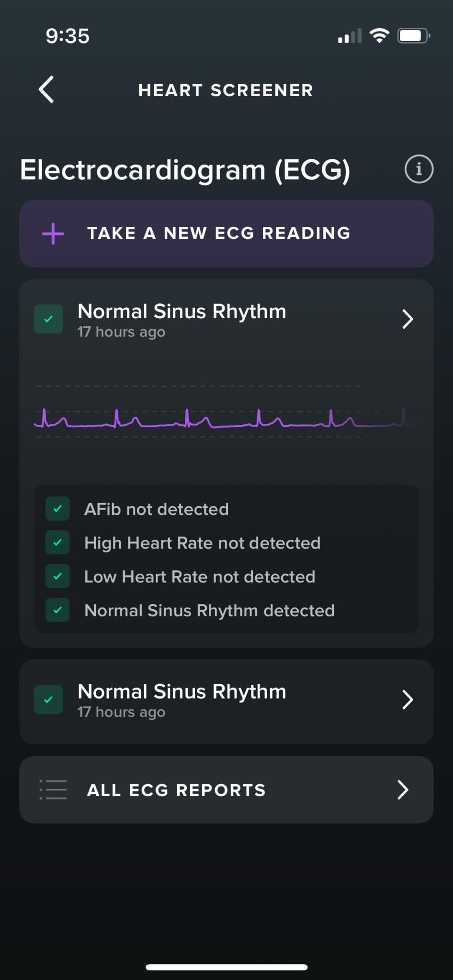Tap the High Heart Rate not detected checkbox
The height and width of the screenshot is (980, 453).
pos(58,543)
